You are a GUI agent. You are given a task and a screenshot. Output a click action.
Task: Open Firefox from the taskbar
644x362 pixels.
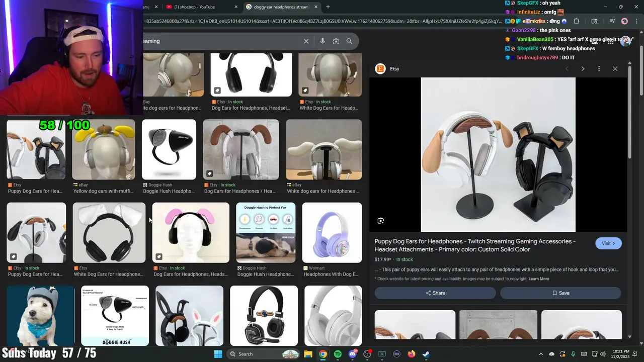click(x=412, y=354)
